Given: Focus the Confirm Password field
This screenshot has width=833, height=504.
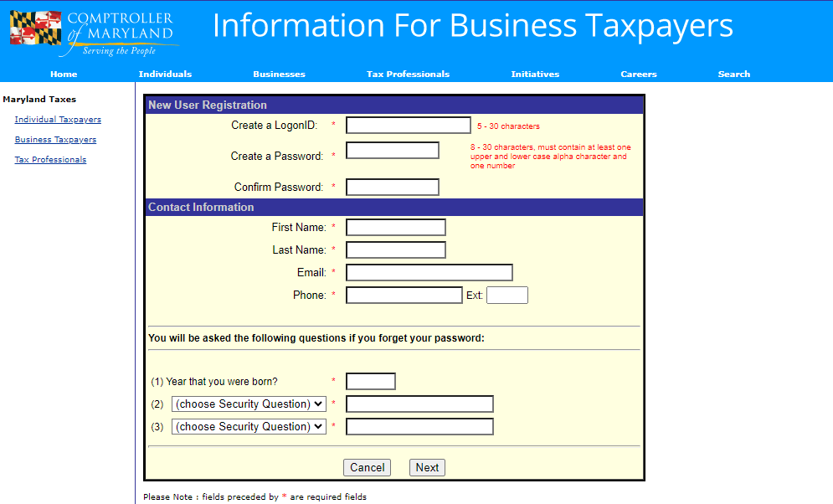Looking at the screenshot, I should [x=393, y=187].
